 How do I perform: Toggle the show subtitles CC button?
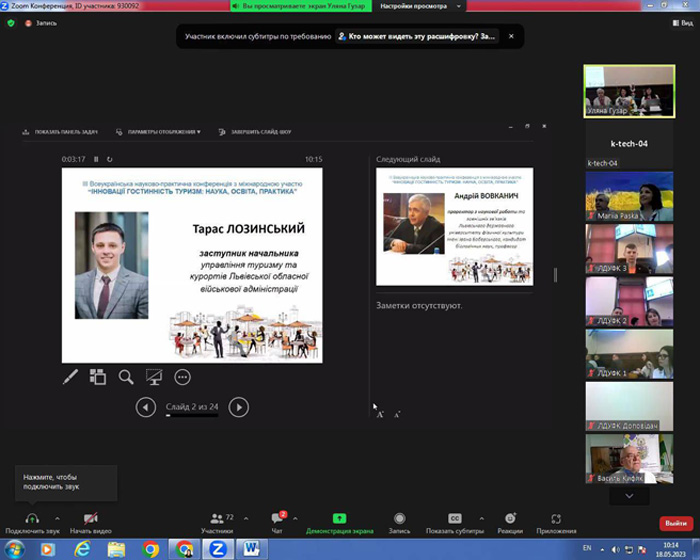454,518
